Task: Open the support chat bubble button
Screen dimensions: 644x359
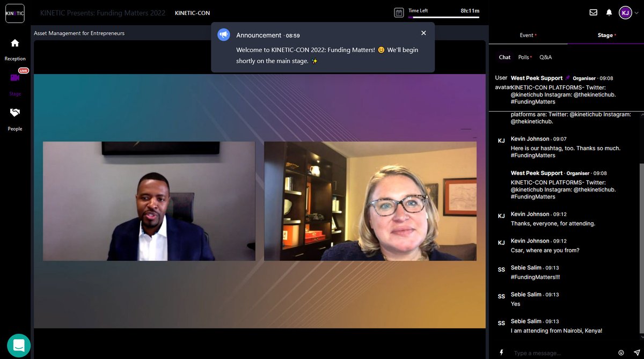Action: (x=19, y=346)
